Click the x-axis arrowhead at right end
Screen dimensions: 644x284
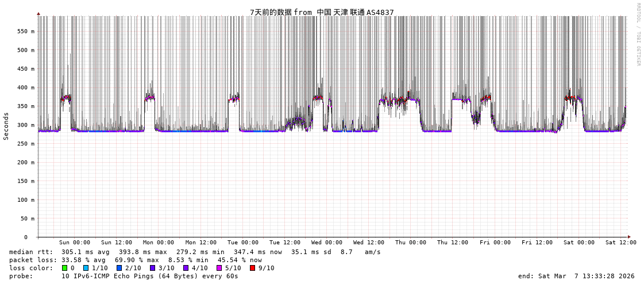629,237
